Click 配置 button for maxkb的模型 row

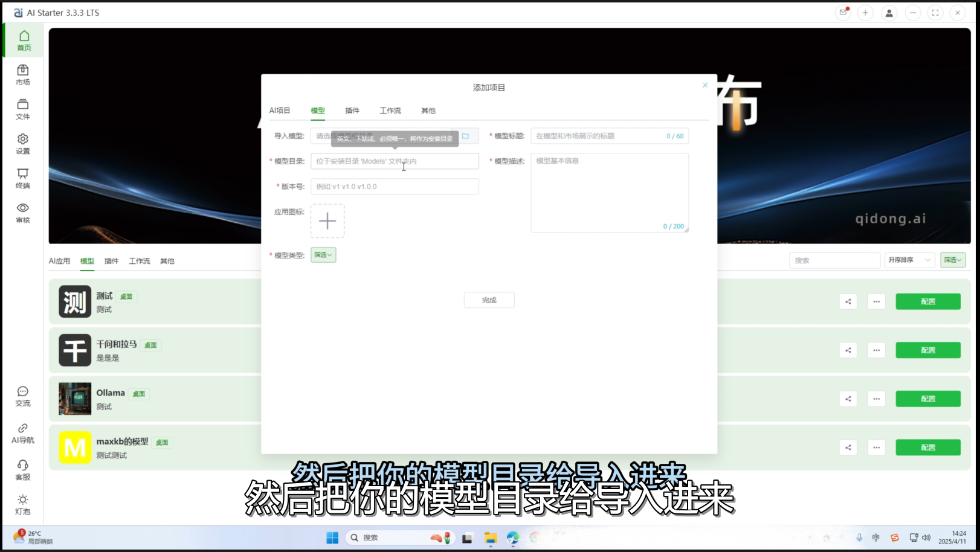pos(928,448)
